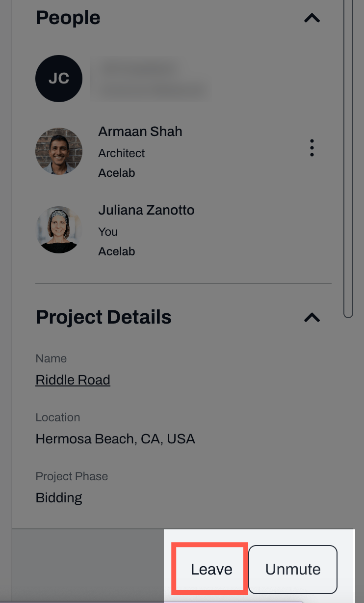This screenshot has height=603, width=364.
Task: Collapse the People section chevron
Action: pos(312,18)
